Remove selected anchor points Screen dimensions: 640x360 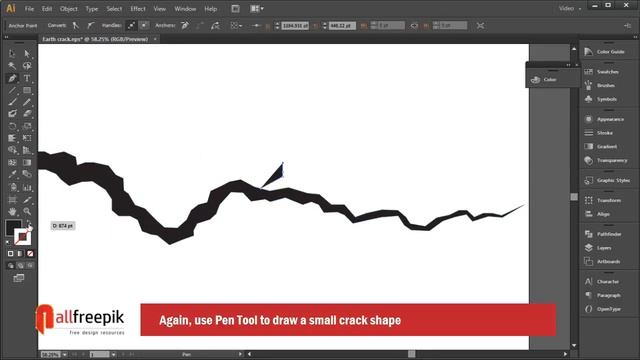coord(185,26)
